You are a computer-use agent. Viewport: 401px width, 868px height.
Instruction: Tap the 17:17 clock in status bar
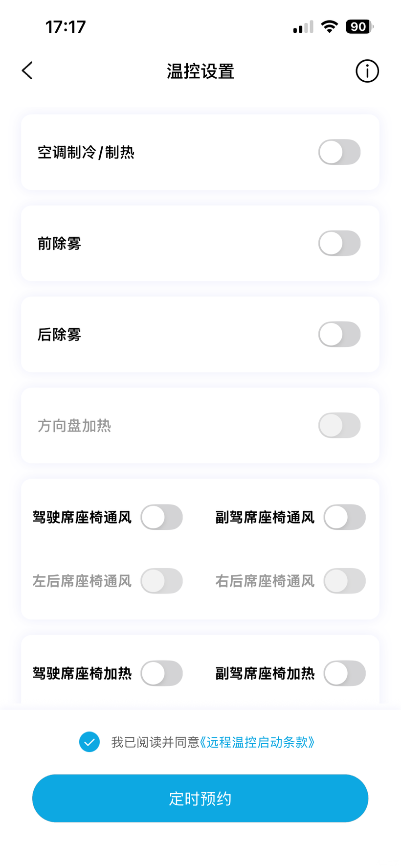point(66,26)
